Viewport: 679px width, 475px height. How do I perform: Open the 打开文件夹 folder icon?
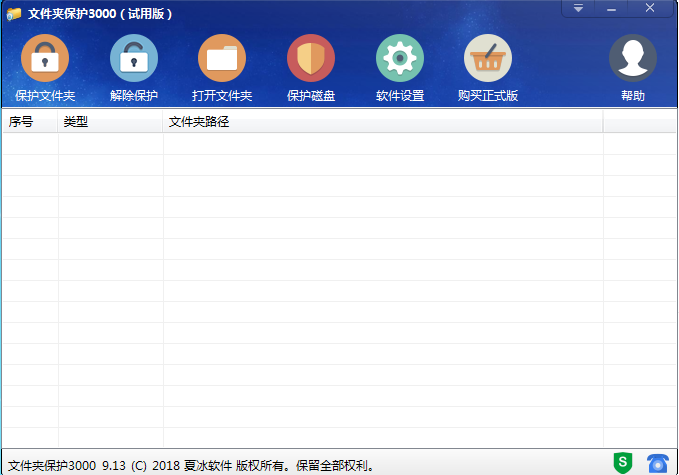tap(222, 59)
